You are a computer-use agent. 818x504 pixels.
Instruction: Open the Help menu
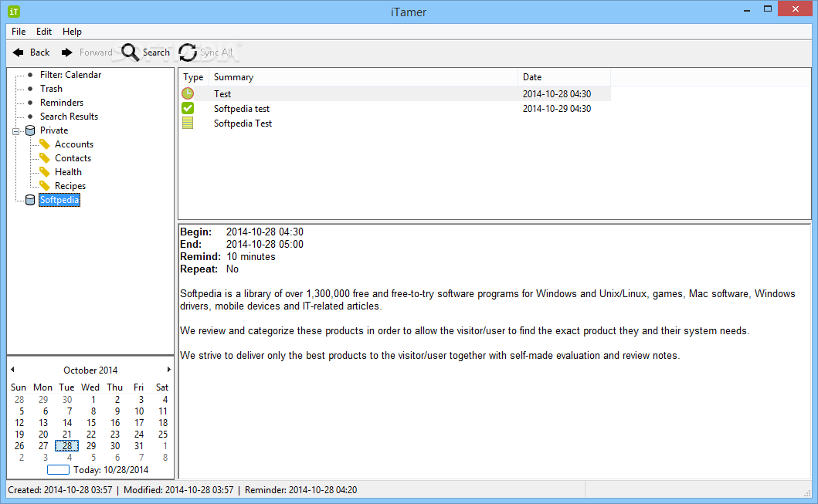click(x=72, y=32)
